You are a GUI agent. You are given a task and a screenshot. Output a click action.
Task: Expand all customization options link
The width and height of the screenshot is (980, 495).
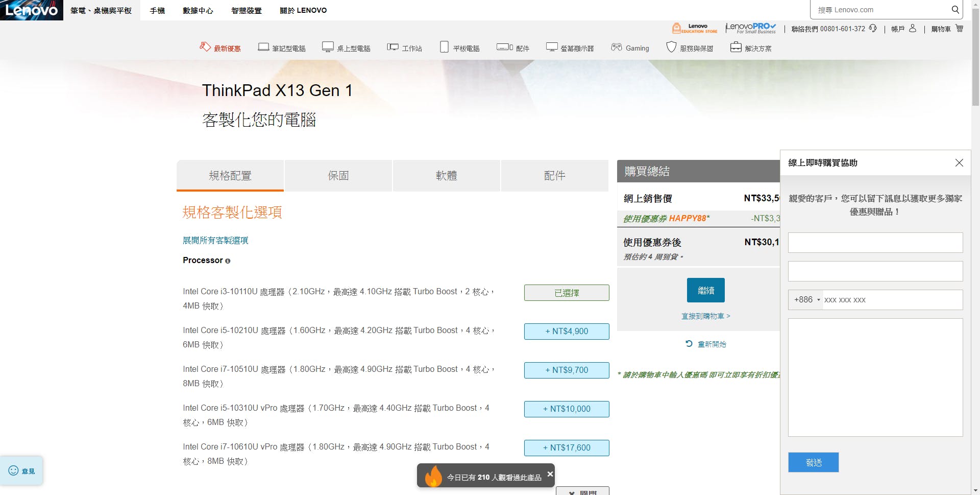click(x=215, y=240)
